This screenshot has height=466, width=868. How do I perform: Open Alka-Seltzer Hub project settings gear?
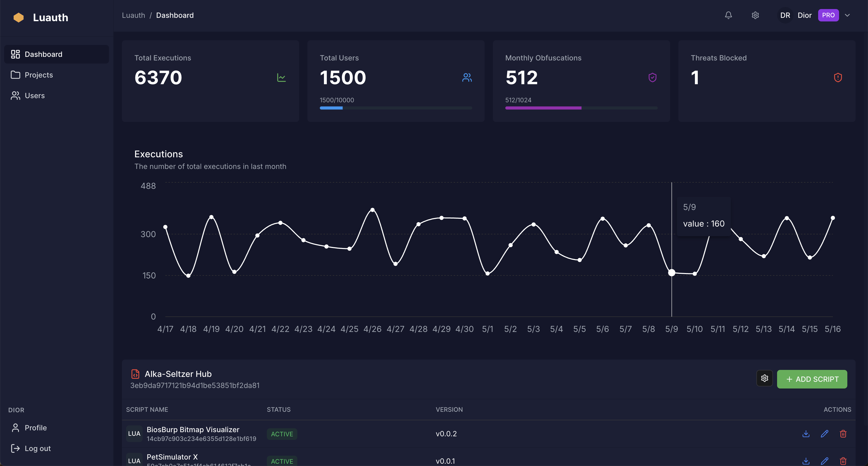tap(764, 378)
